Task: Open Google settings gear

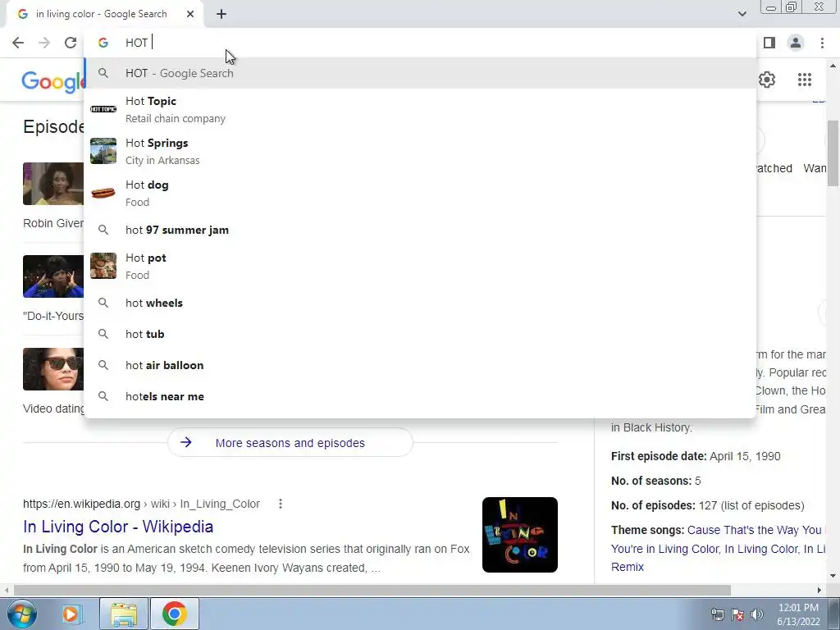Action: click(x=767, y=80)
